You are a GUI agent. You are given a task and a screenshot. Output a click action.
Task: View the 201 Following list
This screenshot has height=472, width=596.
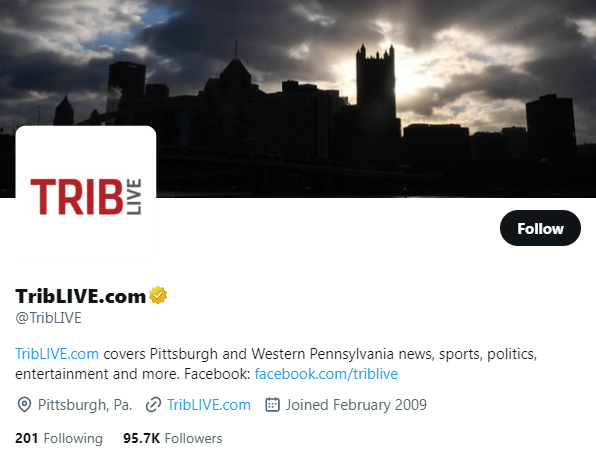[59, 438]
